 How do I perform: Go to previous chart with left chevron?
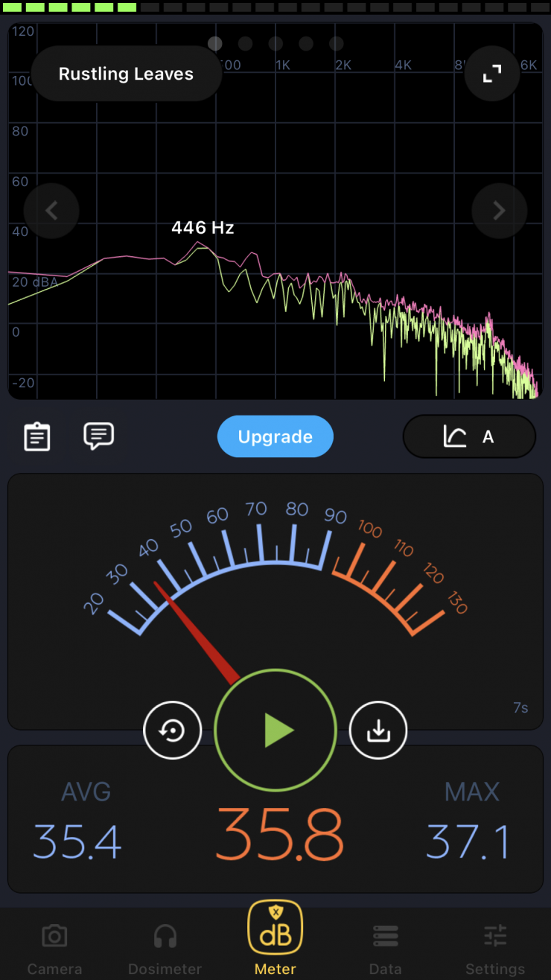(51, 211)
